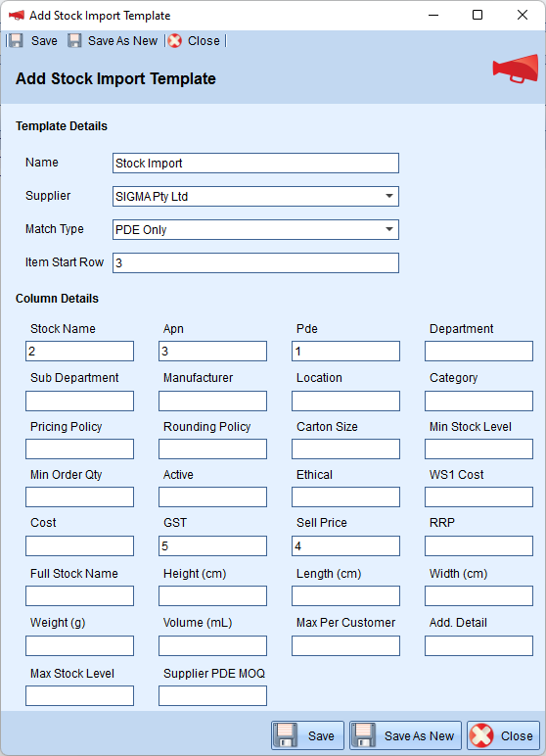Click floppy icon on bottom Save As New button
The height and width of the screenshot is (756, 546).
click(364, 735)
